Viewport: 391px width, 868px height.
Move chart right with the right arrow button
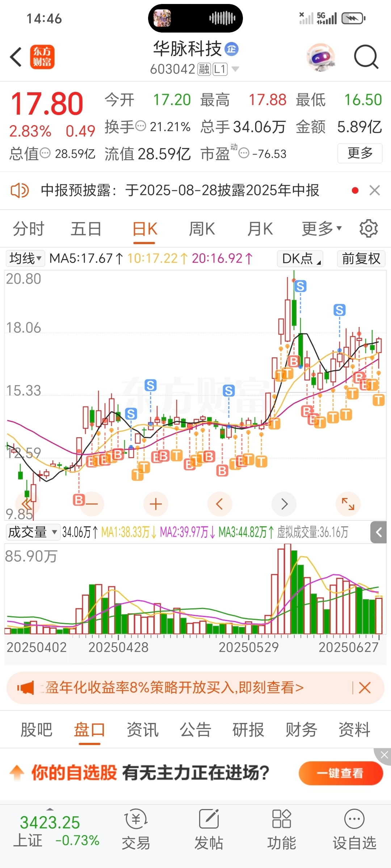pyautogui.click(x=284, y=504)
